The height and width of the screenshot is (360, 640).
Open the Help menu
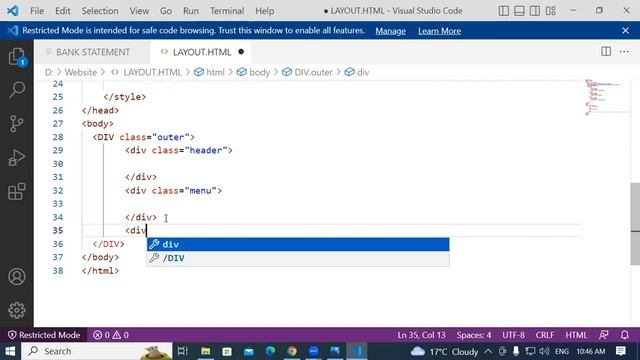[264, 11]
